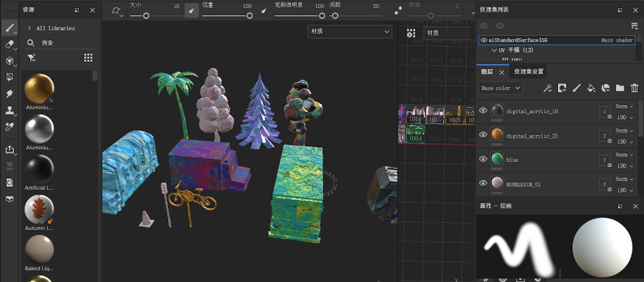Select aiStandardSurface1SG texture set
The image size is (644, 282).
click(518, 40)
